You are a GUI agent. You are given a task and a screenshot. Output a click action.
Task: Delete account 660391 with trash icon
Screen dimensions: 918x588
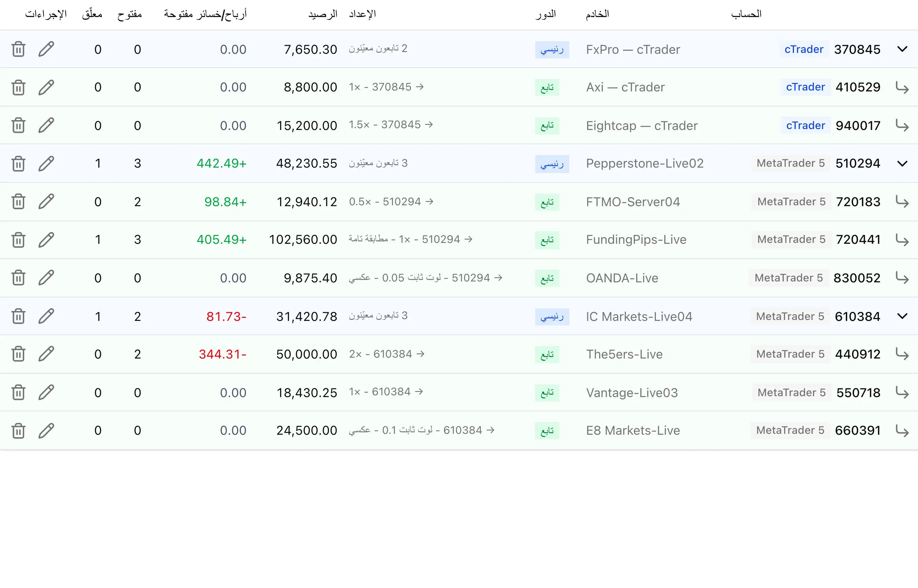pyautogui.click(x=18, y=431)
